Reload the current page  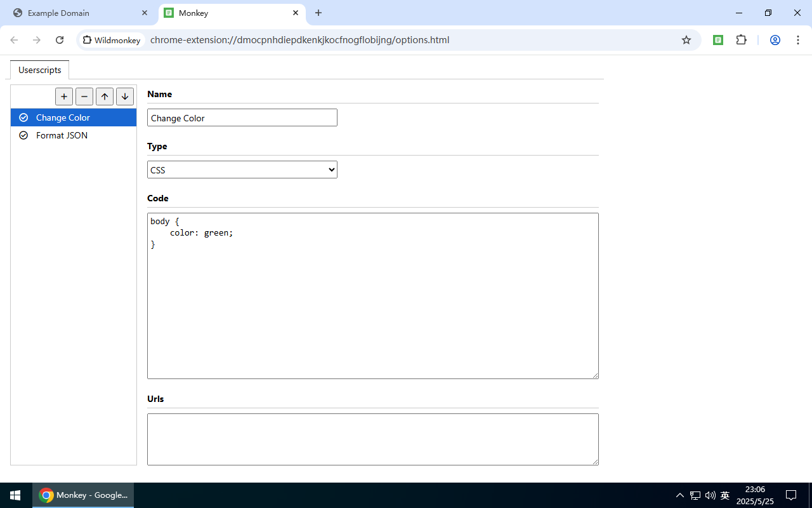pos(60,40)
